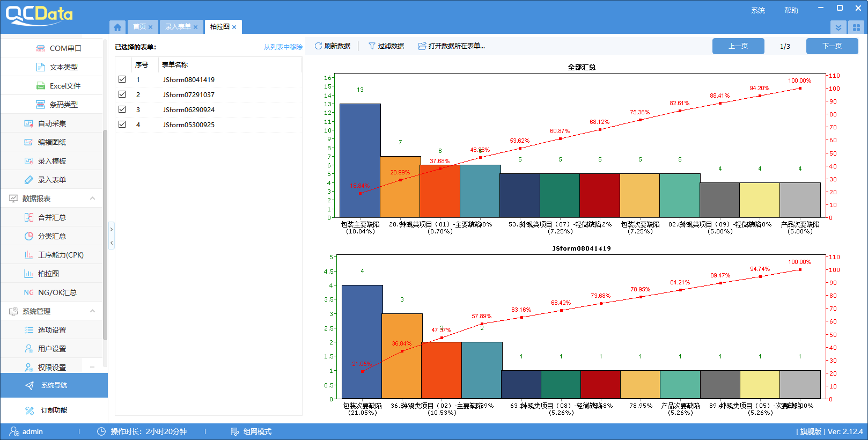Switch to the 首页 tab

click(139, 27)
